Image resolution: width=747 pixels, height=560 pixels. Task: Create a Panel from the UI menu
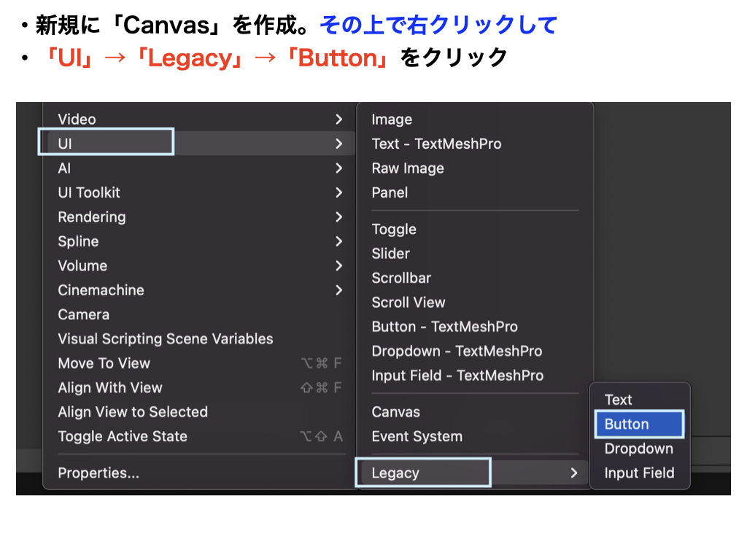coord(390,192)
